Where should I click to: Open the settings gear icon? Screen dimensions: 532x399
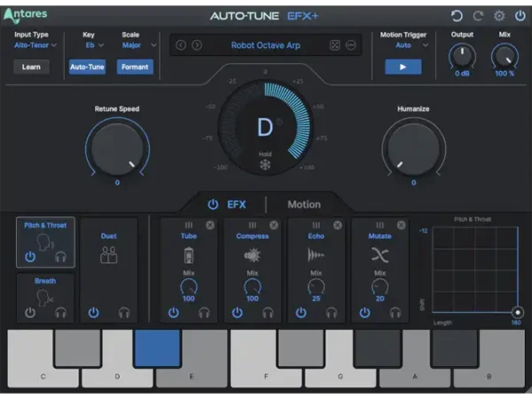pos(499,16)
